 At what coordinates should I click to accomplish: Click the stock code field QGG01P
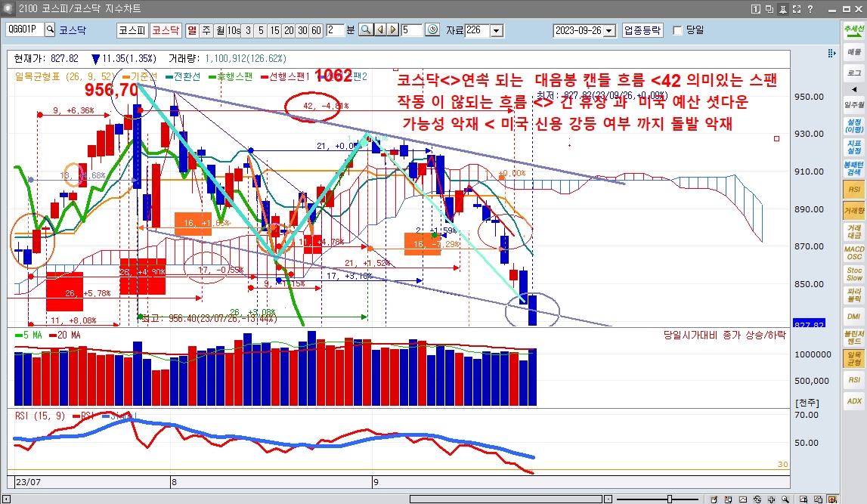click(25, 29)
